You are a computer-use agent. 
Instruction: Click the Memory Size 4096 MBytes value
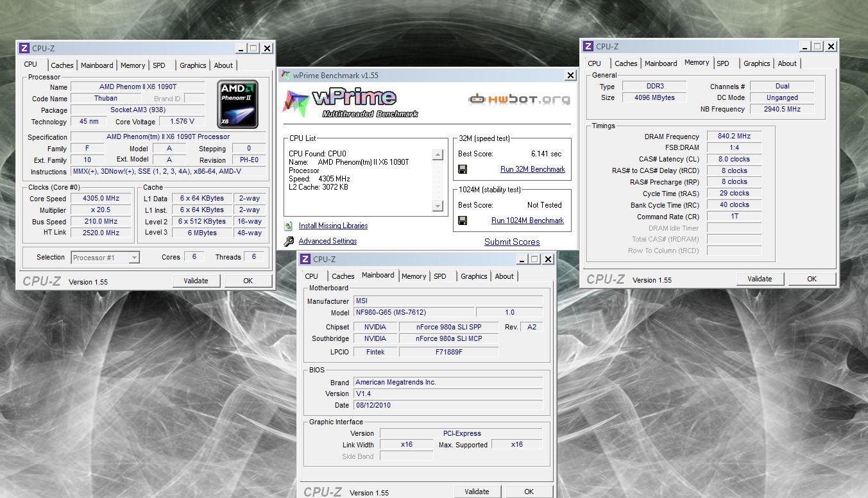[654, 97]
